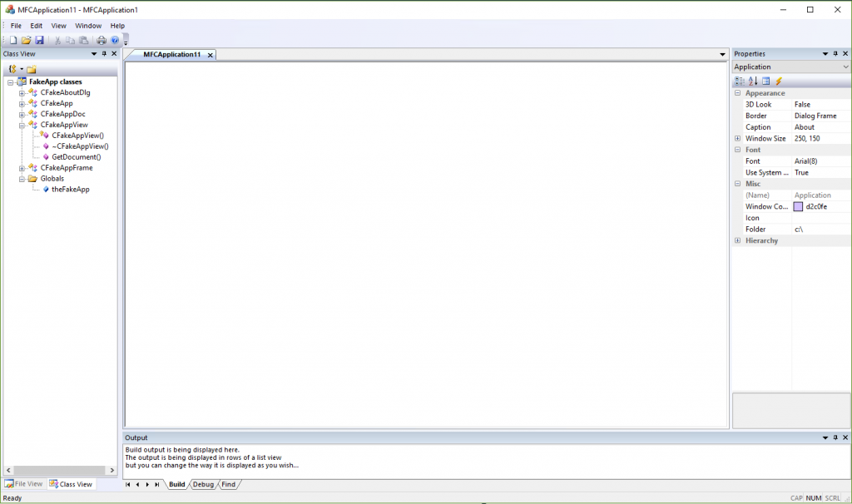
Task: Open the View menu
Action: coord(59,26)
